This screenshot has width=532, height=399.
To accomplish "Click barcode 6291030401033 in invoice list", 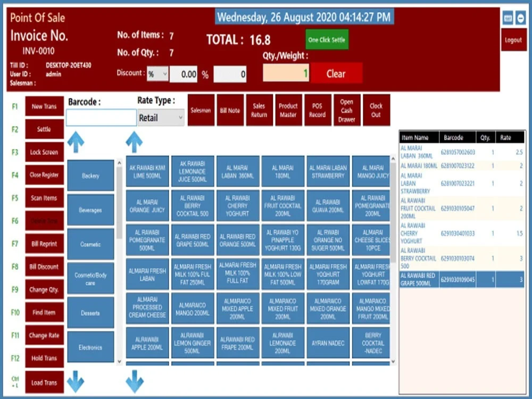I will 458,234.
